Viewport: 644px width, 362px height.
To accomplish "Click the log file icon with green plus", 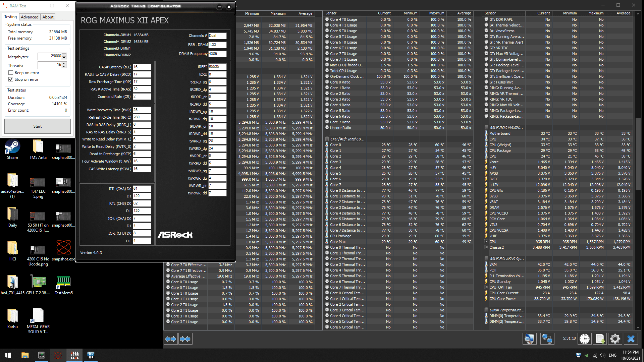I will click(600, 339).
